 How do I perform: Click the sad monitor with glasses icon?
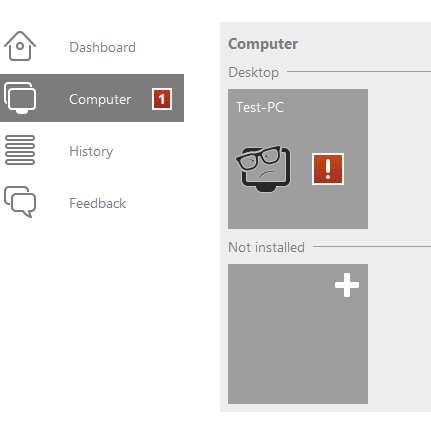(263, 168)
